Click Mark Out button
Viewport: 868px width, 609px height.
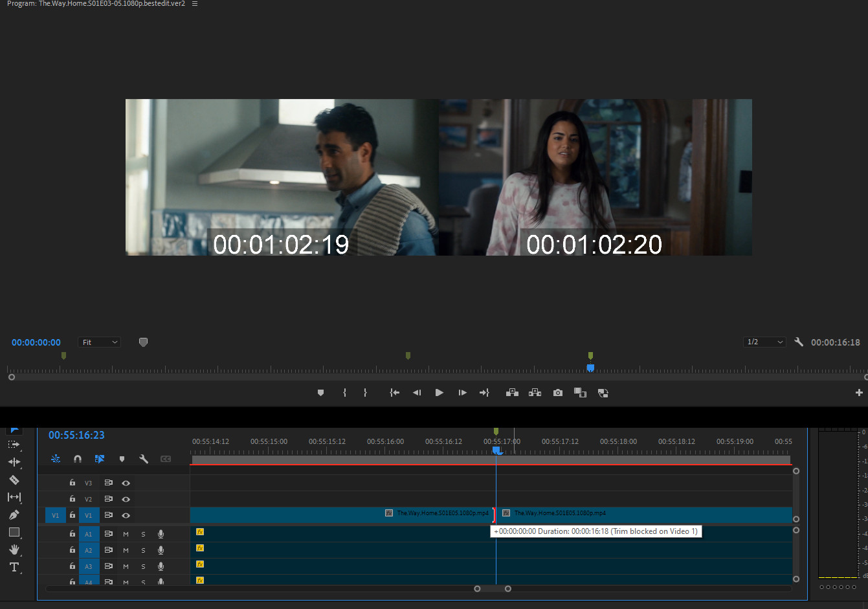pos(365,393)
